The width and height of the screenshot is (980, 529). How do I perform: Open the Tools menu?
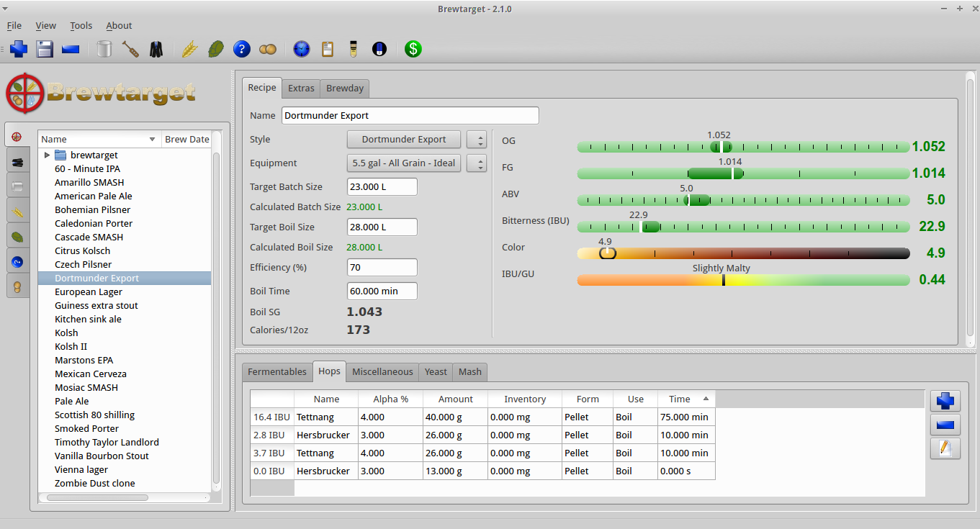click(x=81, y=25)
